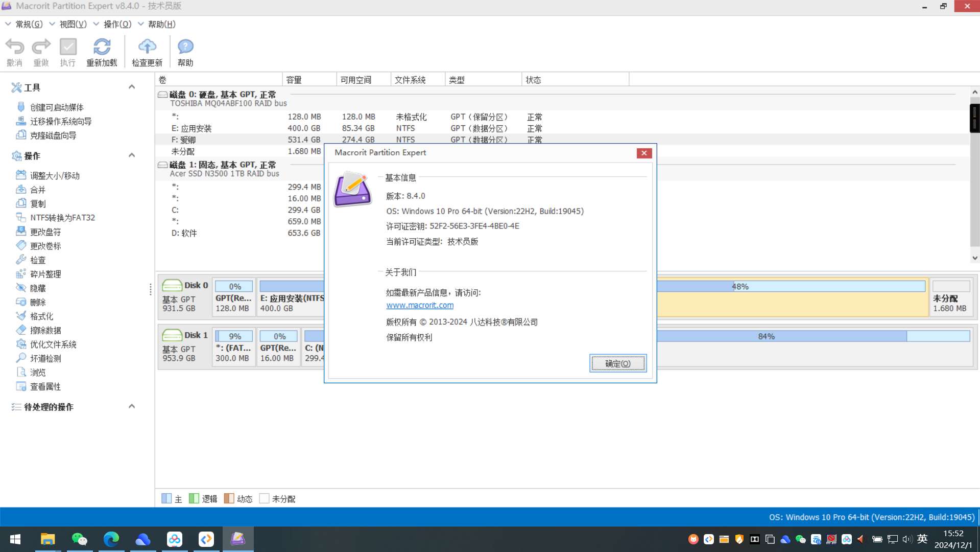Select the 128.0 MB GPT(Re... partition block
This screenshot has width=980, height=552.
(234, 296)
